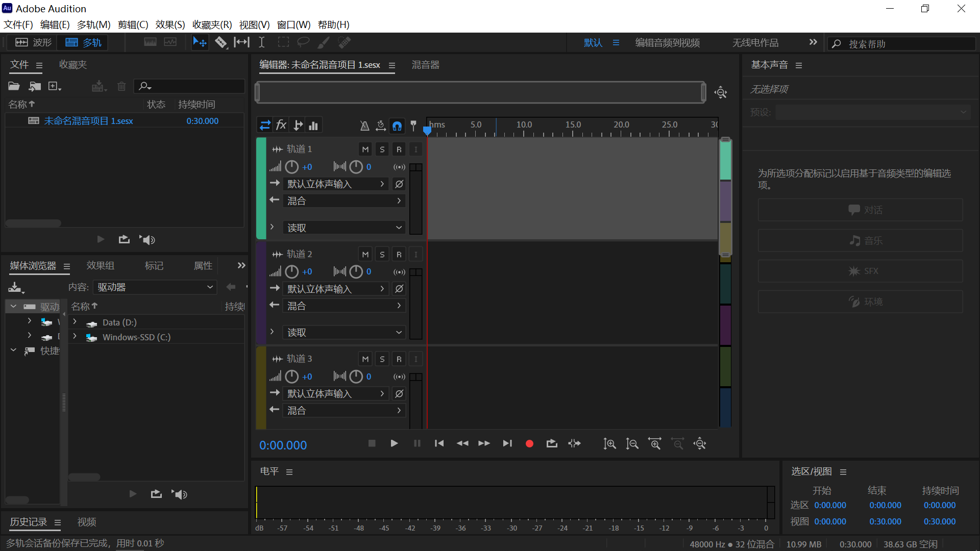This screenshot has height=551, width=980.
Task: Click the Play button in transport
Action: [394, 444]
